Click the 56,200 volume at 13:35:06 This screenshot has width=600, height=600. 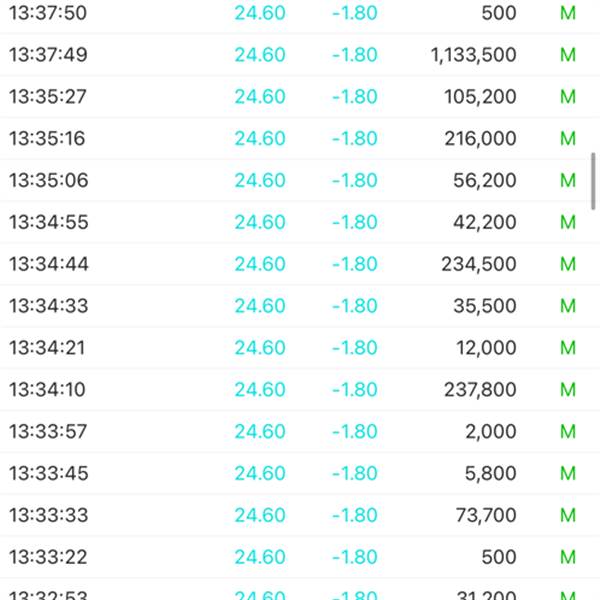point(485,180)
